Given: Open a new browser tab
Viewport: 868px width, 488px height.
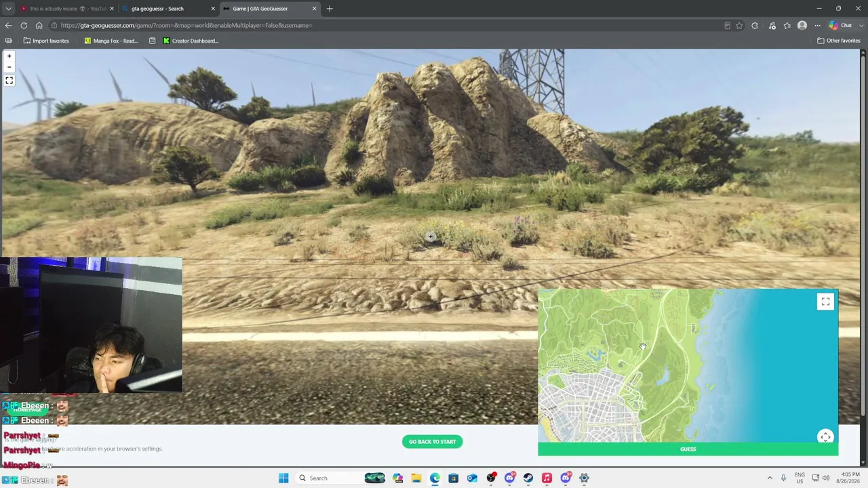Looking at the screenshot, I should 330,9.
